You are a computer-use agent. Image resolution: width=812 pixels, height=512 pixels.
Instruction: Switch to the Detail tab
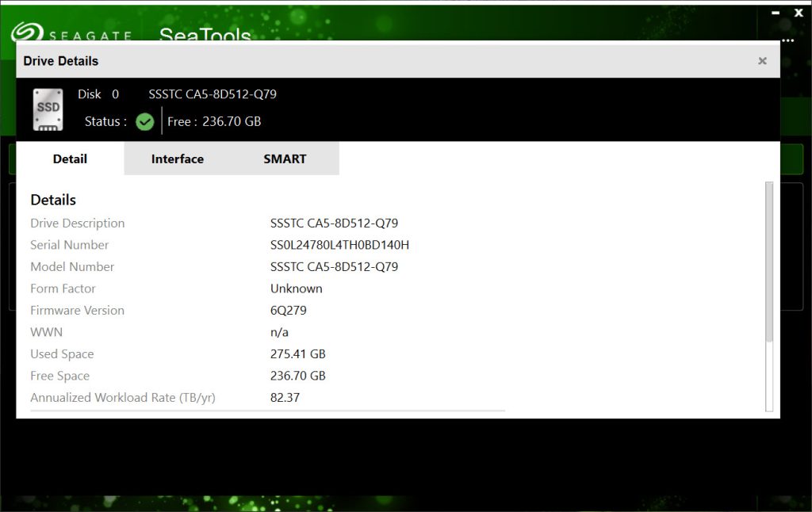click(x=70, y=159)
